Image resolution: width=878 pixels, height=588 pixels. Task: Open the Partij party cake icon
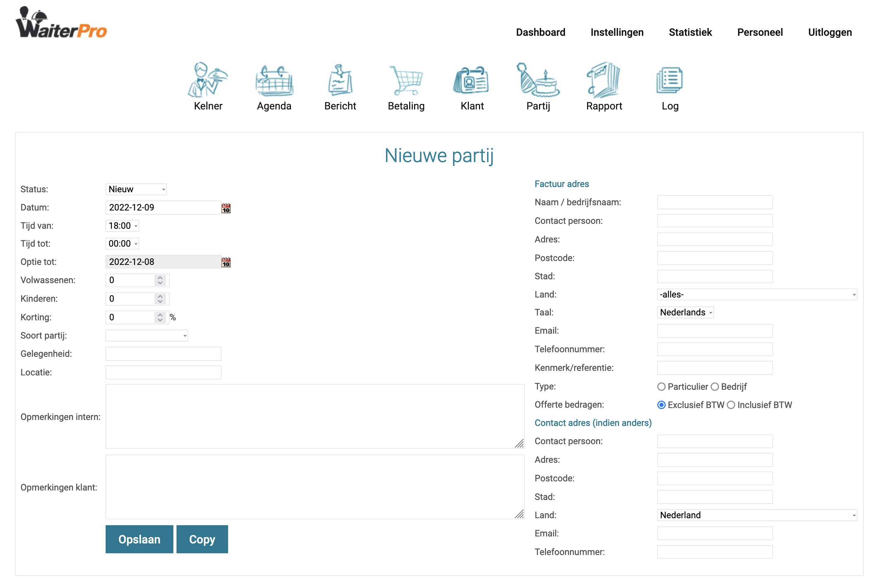[x=538, y=80]
